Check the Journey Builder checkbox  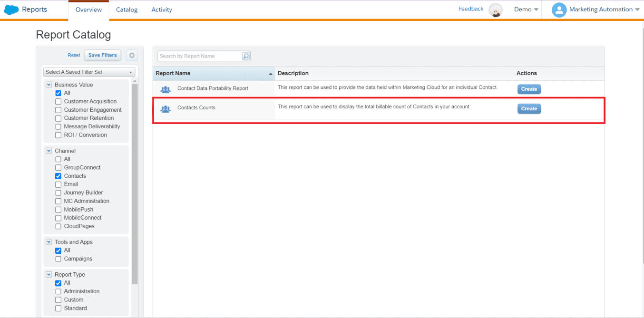tap(59, 193)
